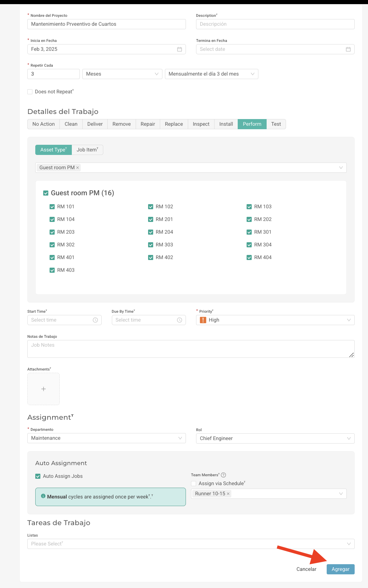The image size is (368, 588).
Task: Click clock icon in Due By Time field
Action: [x=180, y=320]
